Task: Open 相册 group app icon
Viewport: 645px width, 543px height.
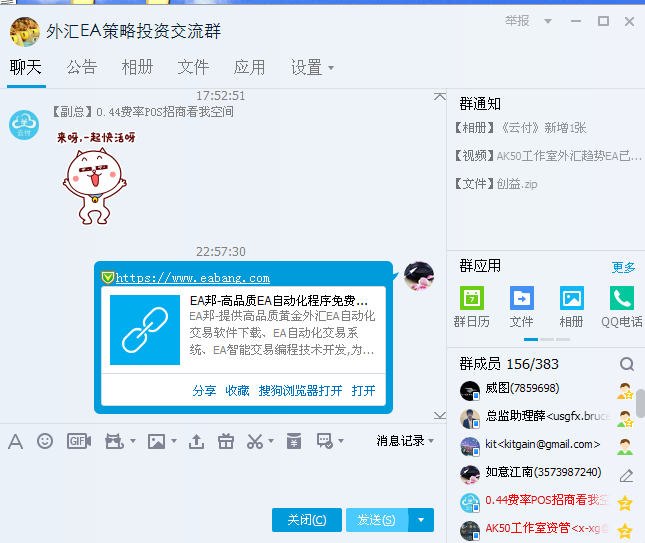Action: pos(571,306)
